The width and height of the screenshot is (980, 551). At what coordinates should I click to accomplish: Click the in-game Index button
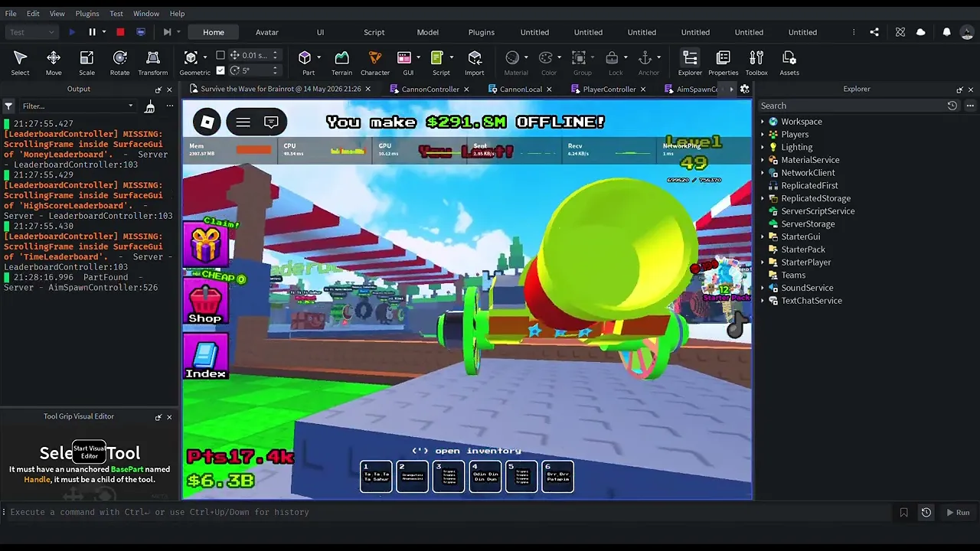coord(205,357)
